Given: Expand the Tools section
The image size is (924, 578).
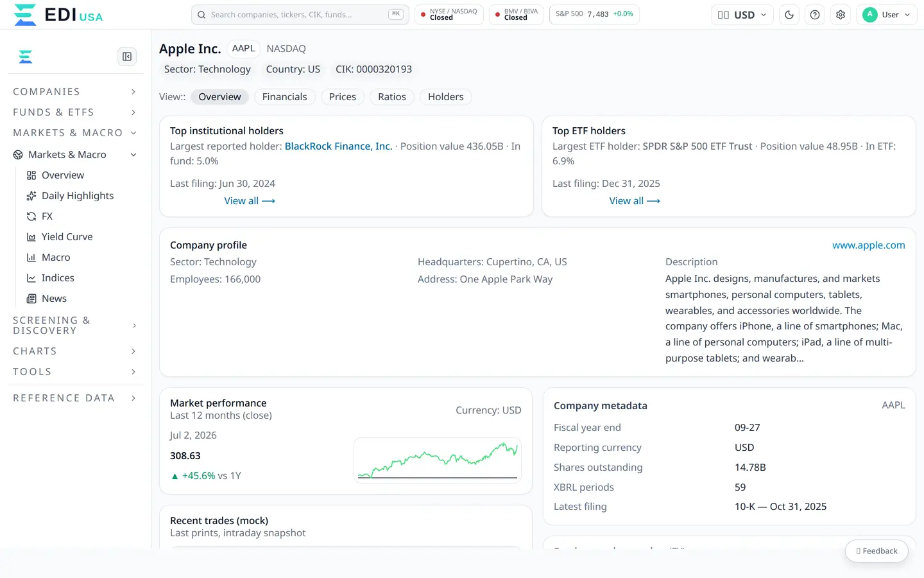Looking at the screenshot, I should click(75, 372).
